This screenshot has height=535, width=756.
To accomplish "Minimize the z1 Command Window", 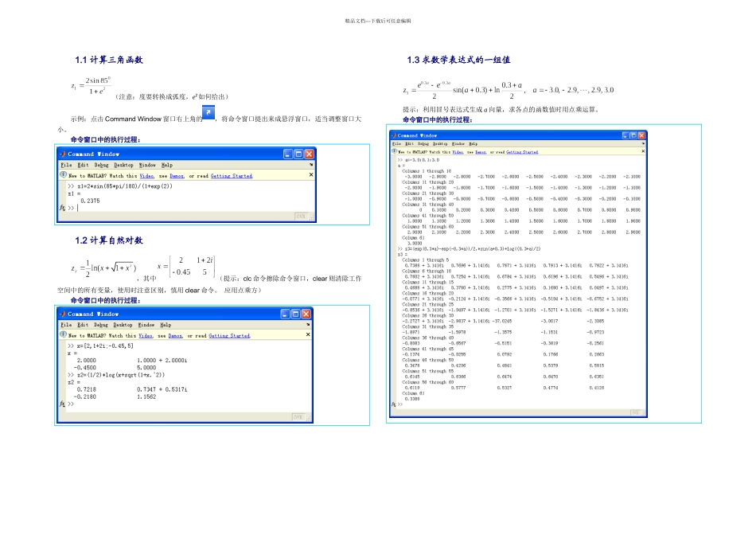I will click(x=288, y=154).
